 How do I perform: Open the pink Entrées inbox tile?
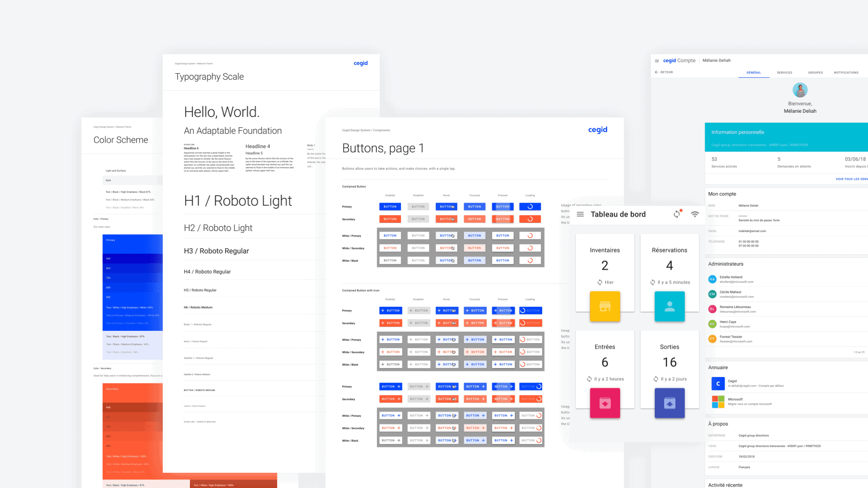click(605, 403)
